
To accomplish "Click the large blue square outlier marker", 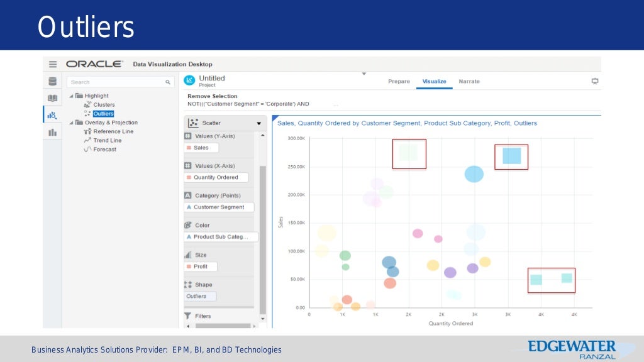I will point(511,156).
